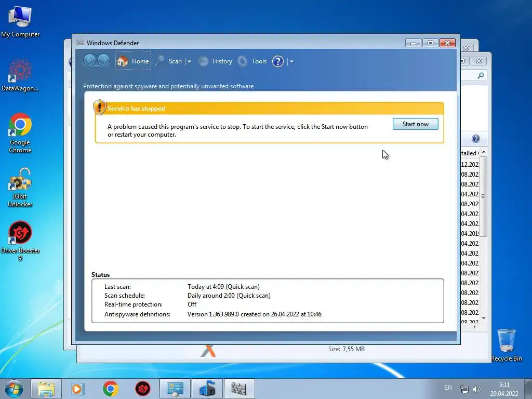Click the scrollbar down arrow in background list
This screenshot has height=399, width=532.
pos(484,318)
